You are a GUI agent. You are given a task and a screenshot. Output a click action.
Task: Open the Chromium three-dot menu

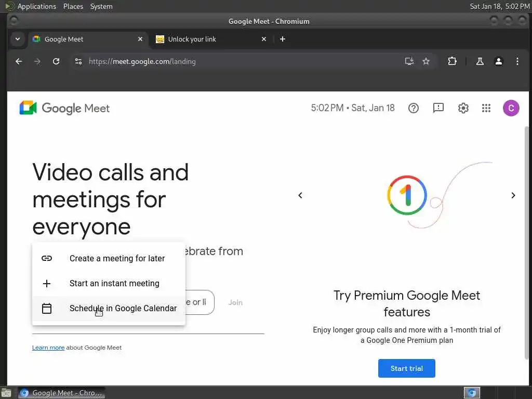517,61
